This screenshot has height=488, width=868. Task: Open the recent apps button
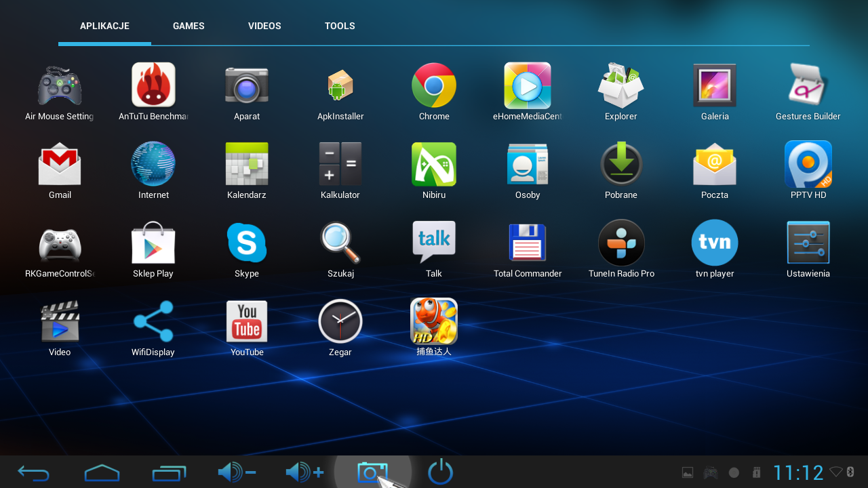(169, 472)
